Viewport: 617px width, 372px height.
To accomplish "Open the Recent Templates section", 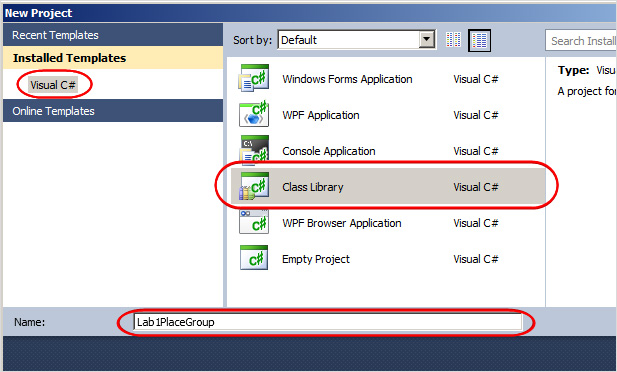I will point(113,35).
